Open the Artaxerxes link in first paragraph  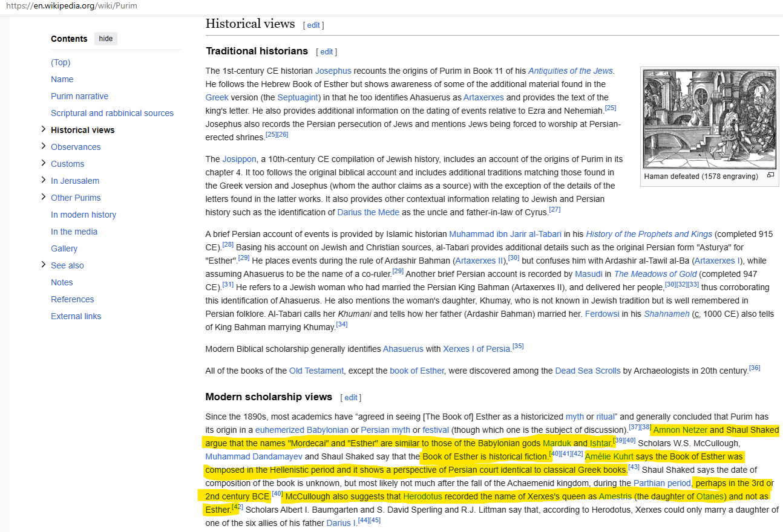coord(483,97)
